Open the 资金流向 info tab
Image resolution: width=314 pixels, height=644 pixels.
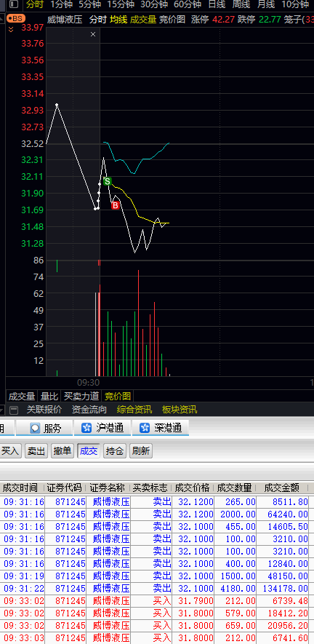(x=89, y=410)
